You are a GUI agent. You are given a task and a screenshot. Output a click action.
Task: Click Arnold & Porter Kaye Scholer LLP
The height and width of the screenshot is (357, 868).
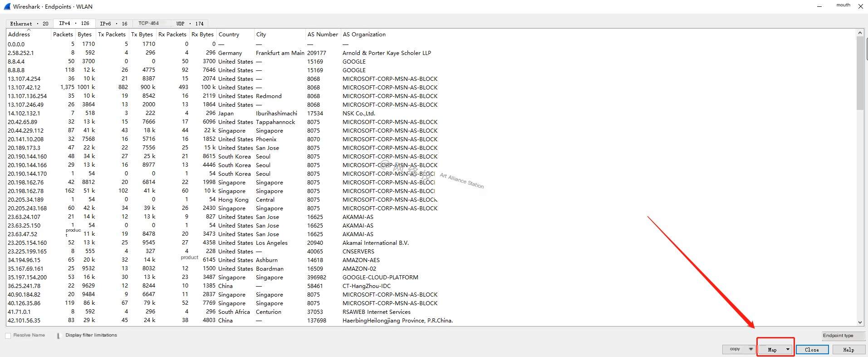(x=387, y=53)
